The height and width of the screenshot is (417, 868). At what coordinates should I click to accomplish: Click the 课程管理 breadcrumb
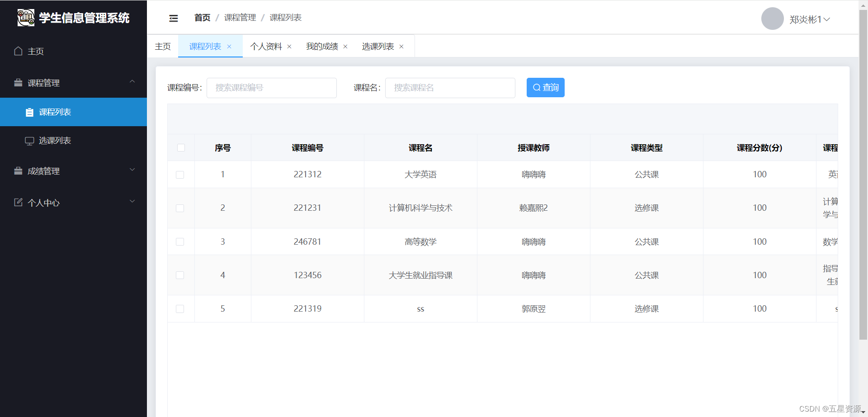pos(240,18)
